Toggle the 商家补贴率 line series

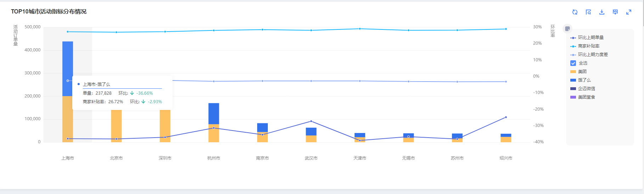585,46
